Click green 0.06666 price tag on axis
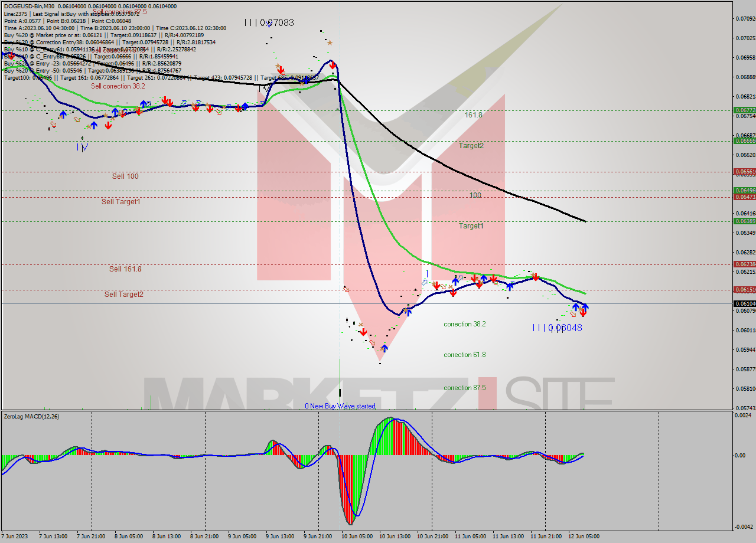 pyautogui.click(x=744, y=141)
